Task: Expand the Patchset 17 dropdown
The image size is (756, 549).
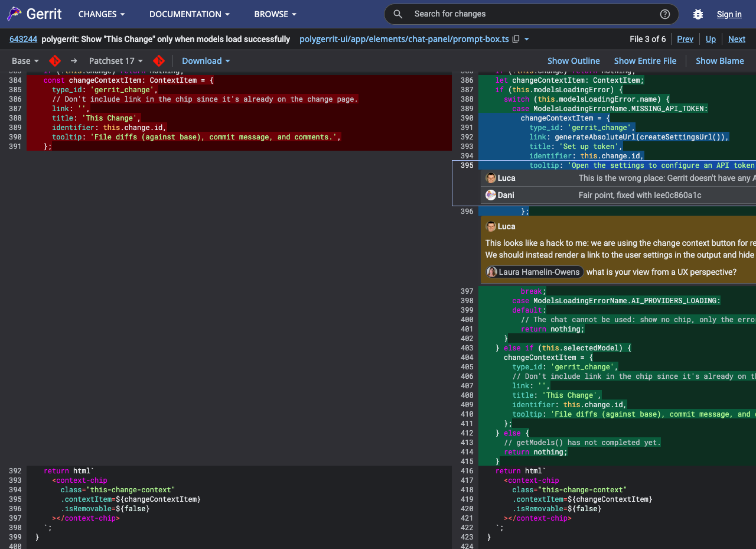Action: (x=116, y=61)
